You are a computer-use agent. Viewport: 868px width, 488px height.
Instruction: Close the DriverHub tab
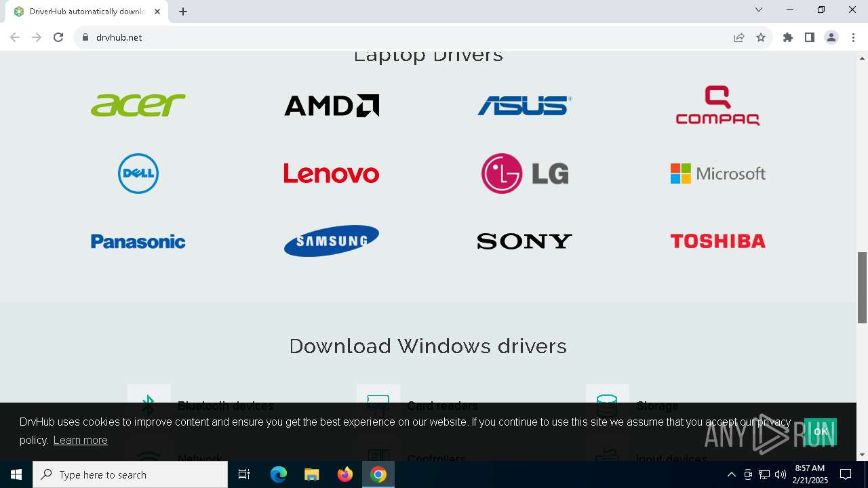(x=157, y=12)
